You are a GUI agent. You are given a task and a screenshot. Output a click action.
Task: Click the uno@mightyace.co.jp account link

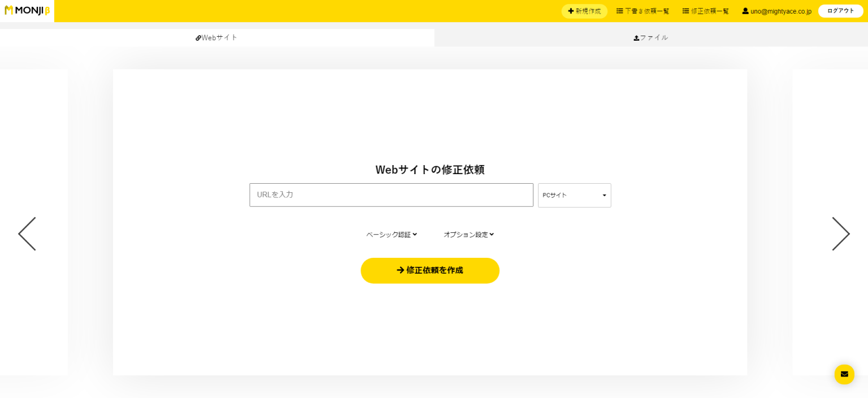click(x=781, y=11)
